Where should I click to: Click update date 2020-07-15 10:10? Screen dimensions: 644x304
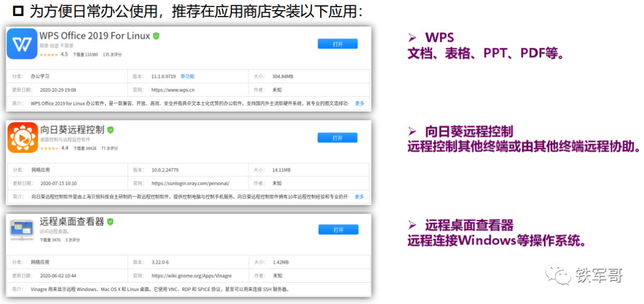pyautogui.click(x=58, y=183)
